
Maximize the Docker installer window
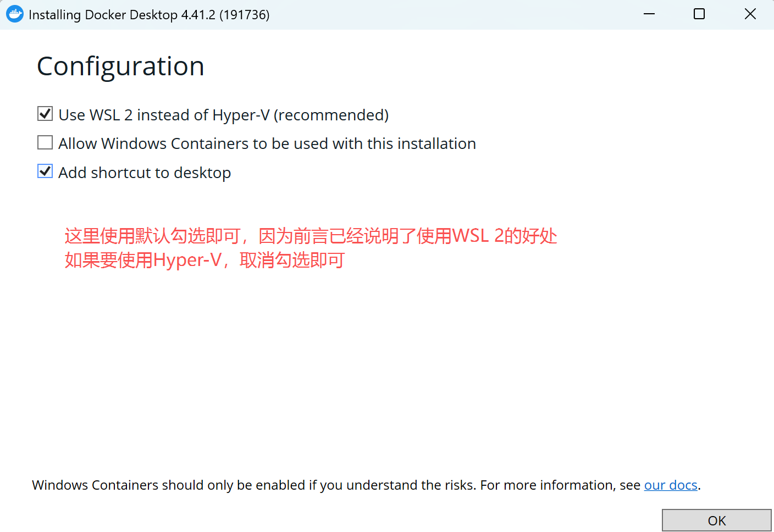pos(699,14)
